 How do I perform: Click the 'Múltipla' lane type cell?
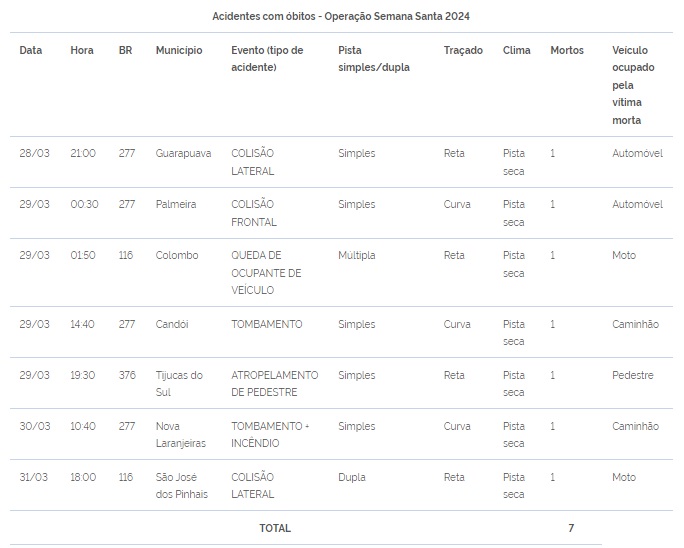(x=357, y=255)
